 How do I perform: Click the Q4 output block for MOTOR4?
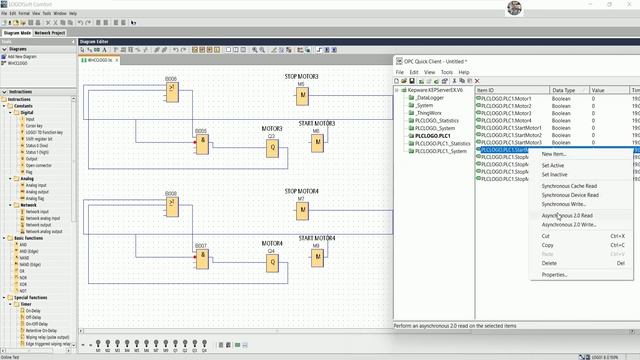click(x=272, y=263)
